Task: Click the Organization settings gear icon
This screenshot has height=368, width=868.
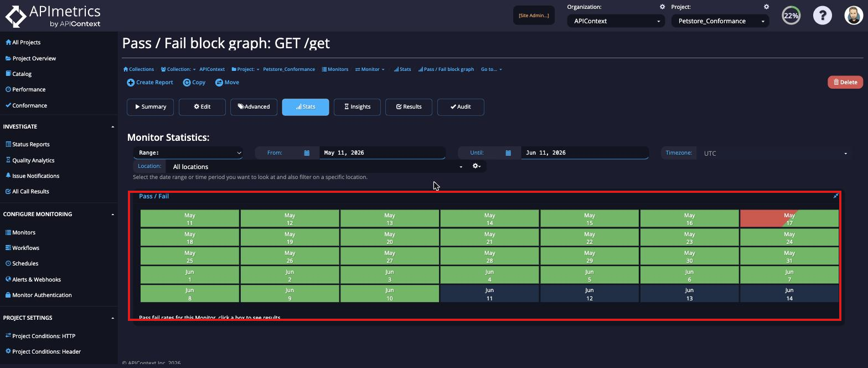Action: [662, 7]
